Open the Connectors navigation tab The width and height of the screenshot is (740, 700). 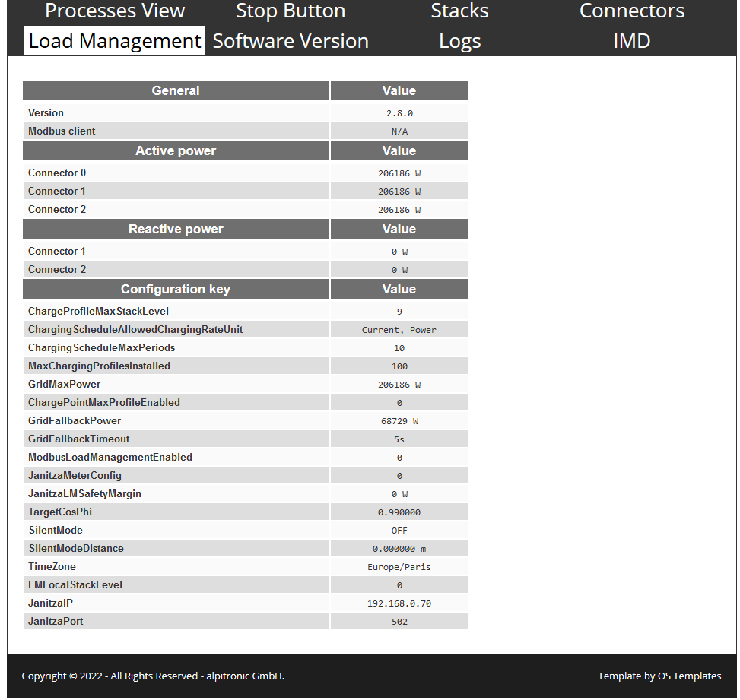point(631,11)
